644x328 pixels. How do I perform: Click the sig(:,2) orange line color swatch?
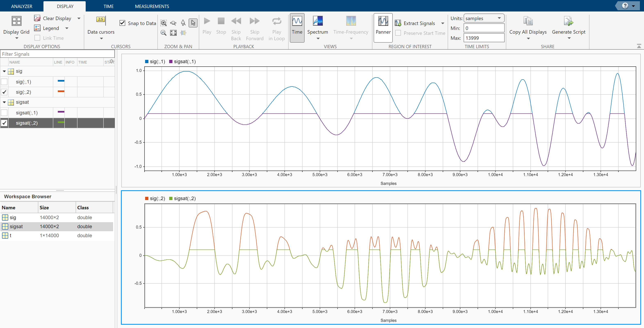coord(61,91)
